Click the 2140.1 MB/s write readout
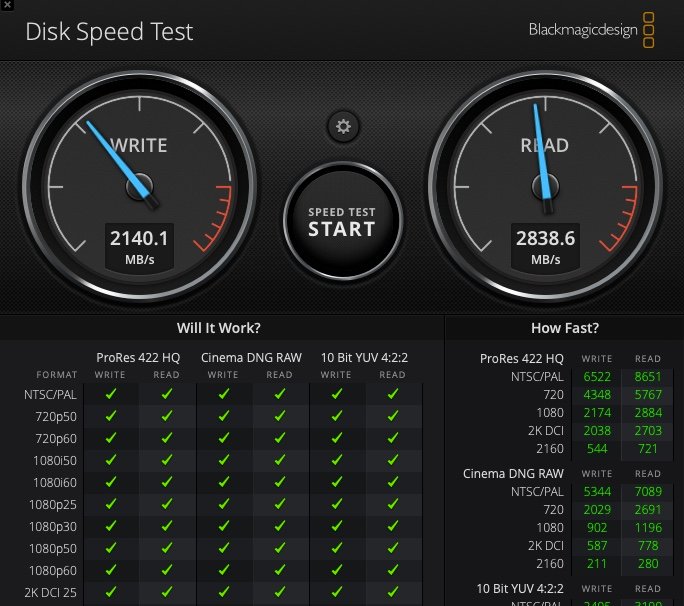The width and height of the screenshot is (684, 606). [140, 247]
